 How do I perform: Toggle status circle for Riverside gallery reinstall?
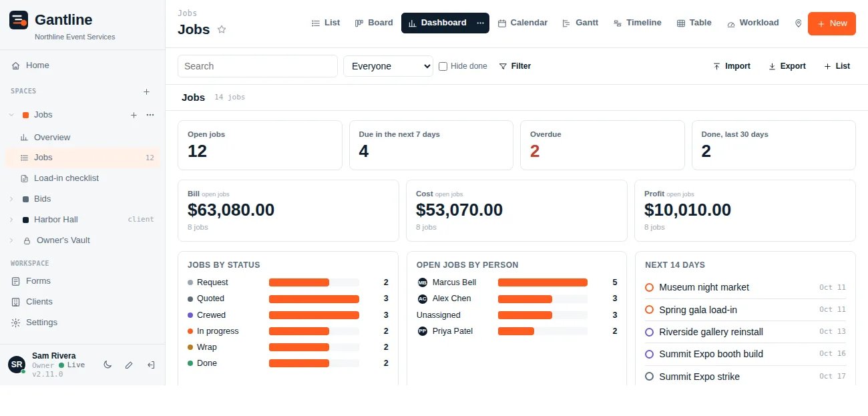pos(649,332)
